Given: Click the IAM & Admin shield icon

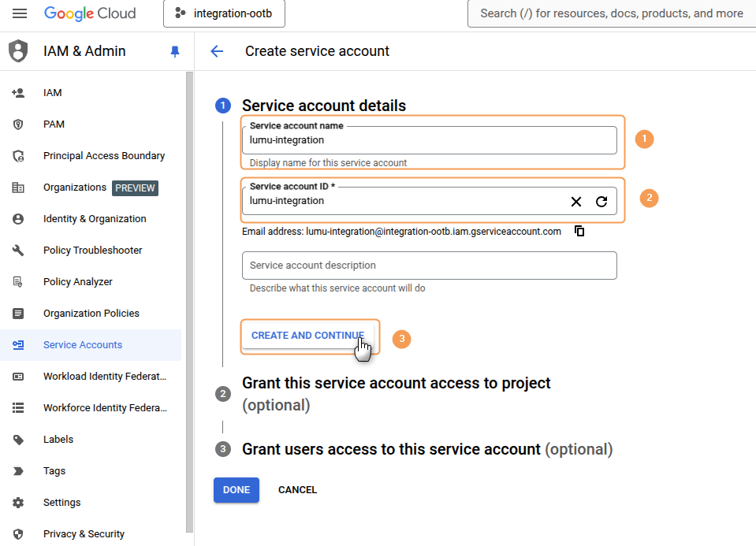Looking at the screenshot, I should point(17,51).
